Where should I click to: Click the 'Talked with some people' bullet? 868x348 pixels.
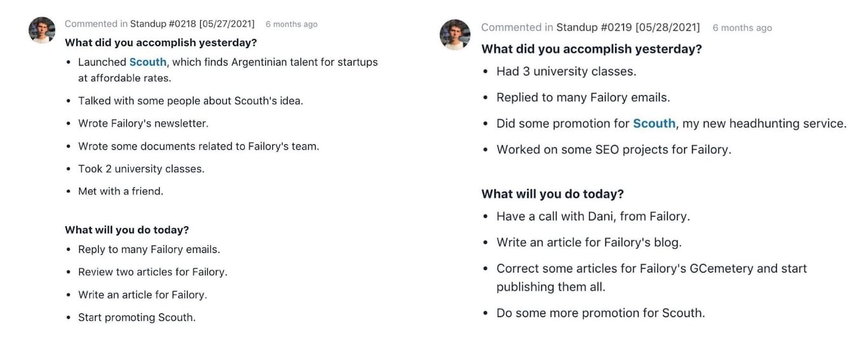pos(191,101)
